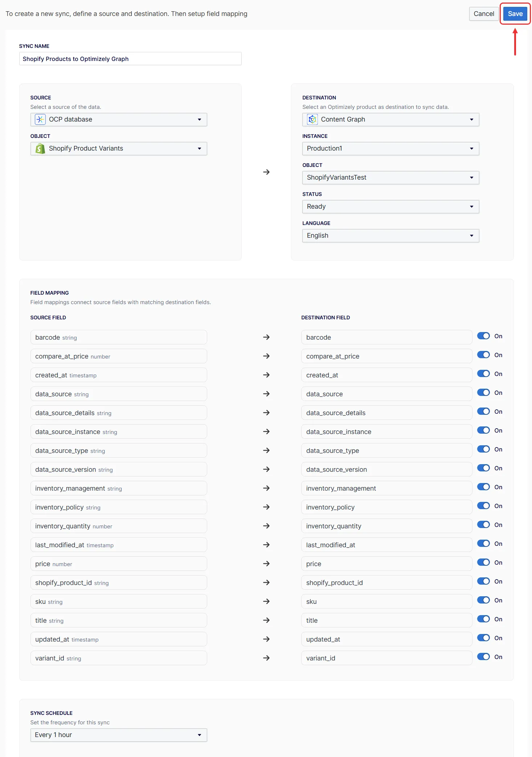Click the compare_at_price number source field

click(119, 356)
